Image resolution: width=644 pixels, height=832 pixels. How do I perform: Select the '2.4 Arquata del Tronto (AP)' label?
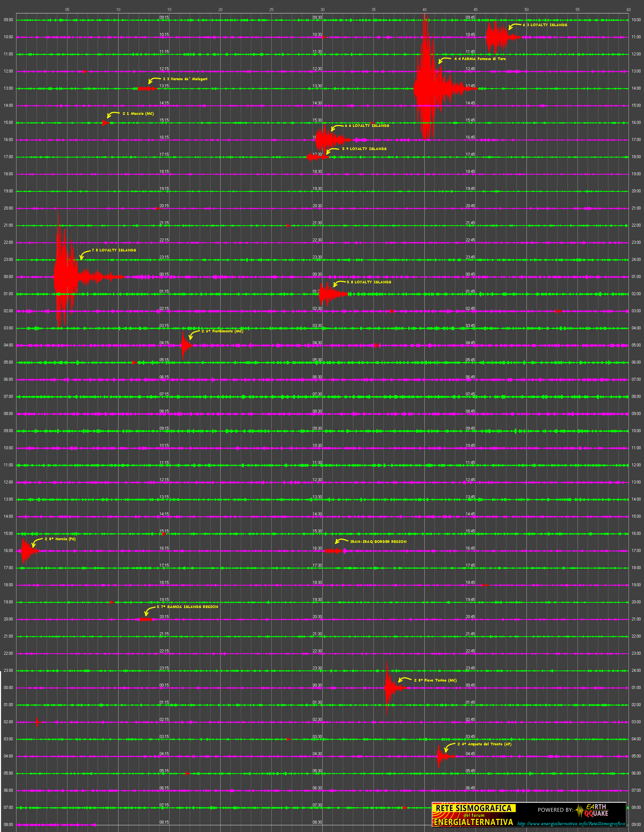[484, 744]
